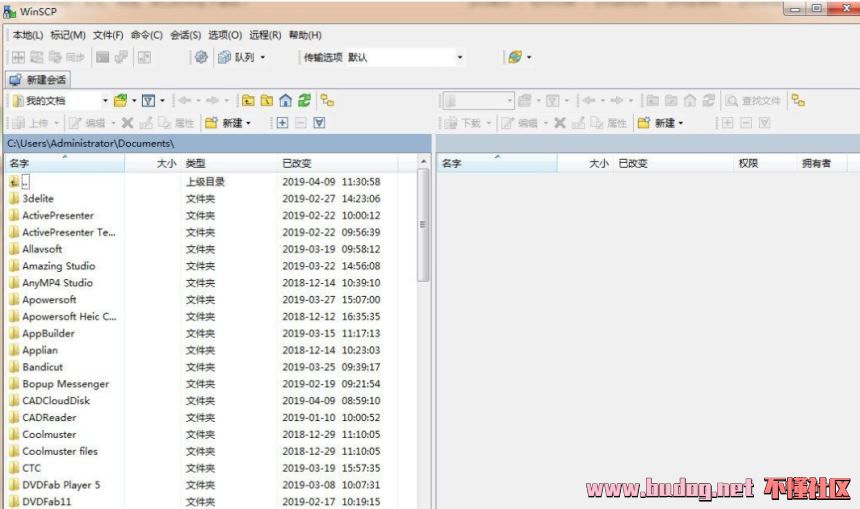Sort local files by 名字 column
860x509 pixels.
[x=65, y=163]
